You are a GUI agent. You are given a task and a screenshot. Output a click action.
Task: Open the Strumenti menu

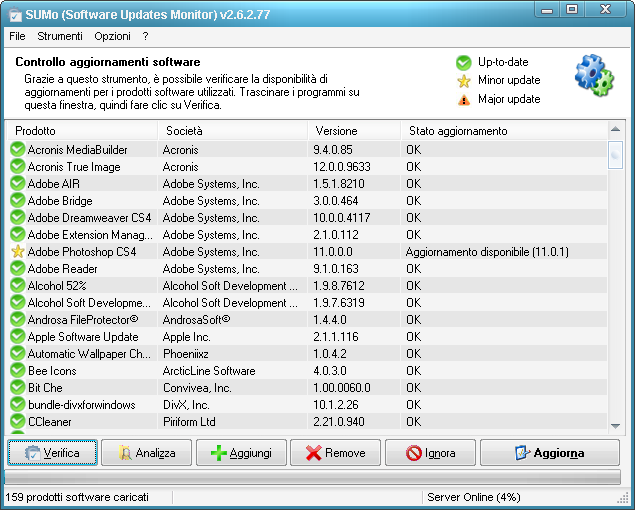(60, 36)
